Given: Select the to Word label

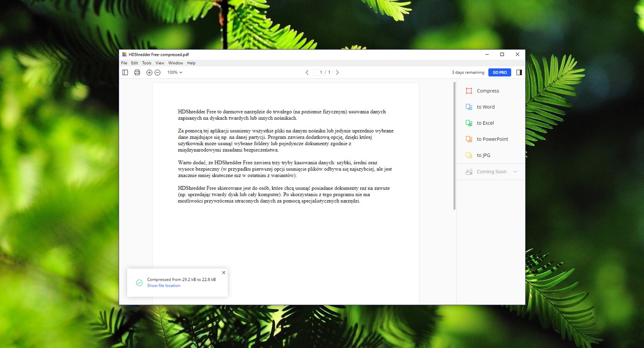Looking at the screenshot, I should [486, 107].
